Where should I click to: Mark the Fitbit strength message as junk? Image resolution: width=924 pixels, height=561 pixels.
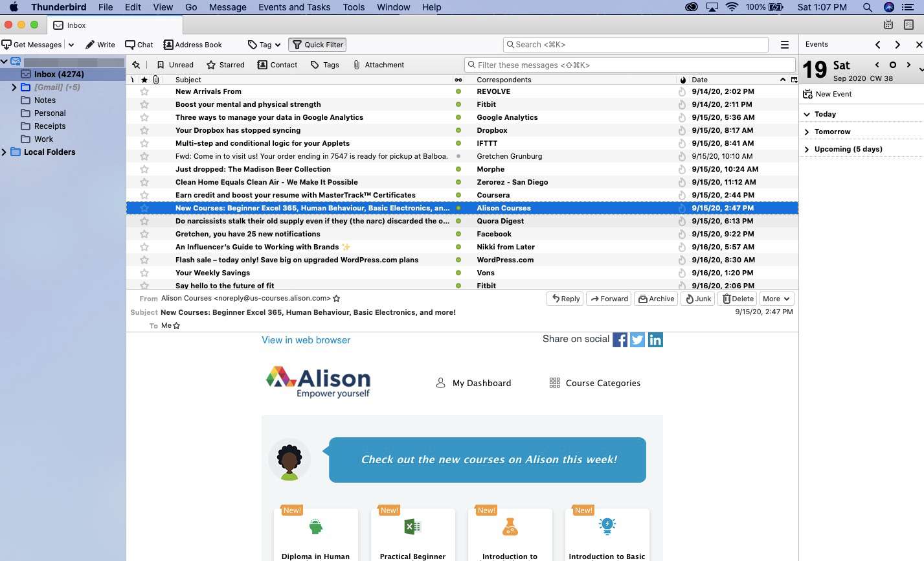(x=682, y=104)
